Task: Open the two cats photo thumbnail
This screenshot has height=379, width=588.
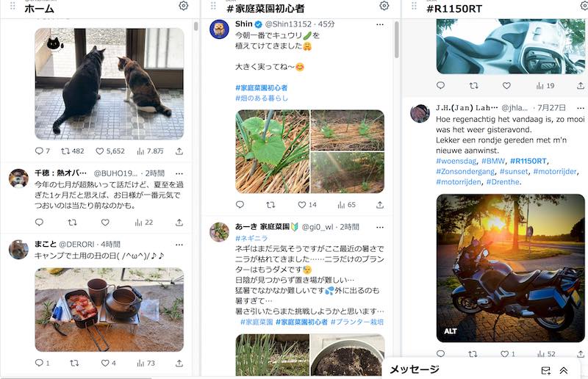Action: [110, 84]
